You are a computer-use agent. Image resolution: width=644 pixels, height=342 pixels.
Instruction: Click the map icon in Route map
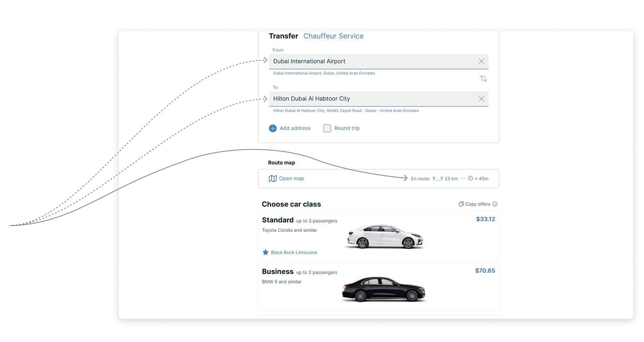click(x=273, y=179)
